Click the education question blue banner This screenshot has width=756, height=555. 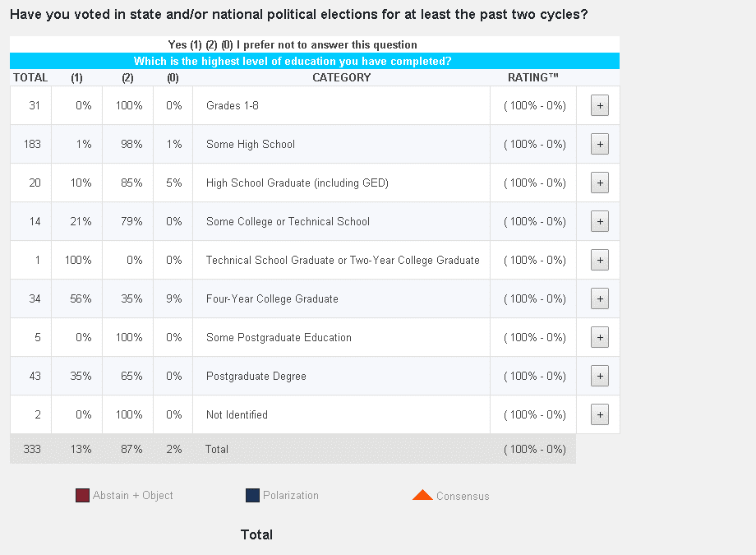(x=315, y=61)
